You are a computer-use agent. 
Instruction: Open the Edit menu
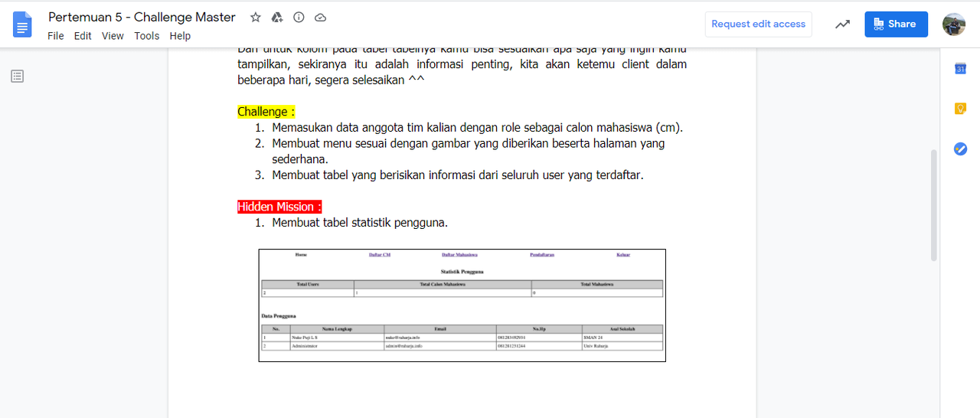(83, 36)
